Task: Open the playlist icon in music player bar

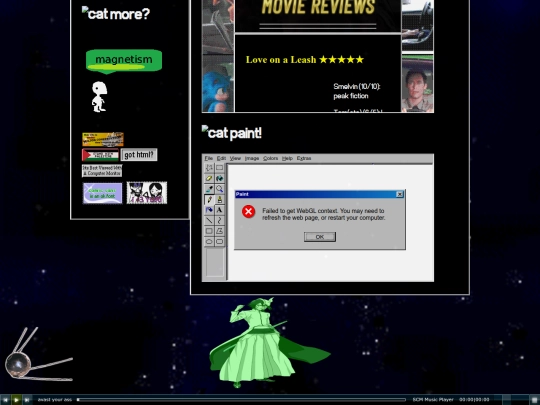Action: [x=534, y=400]
